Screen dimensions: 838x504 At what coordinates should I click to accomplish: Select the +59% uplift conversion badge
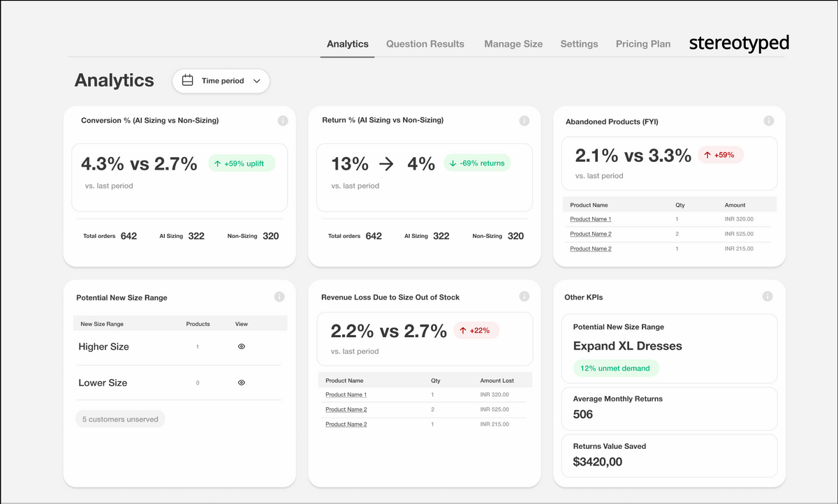click(x=242, y=163)
